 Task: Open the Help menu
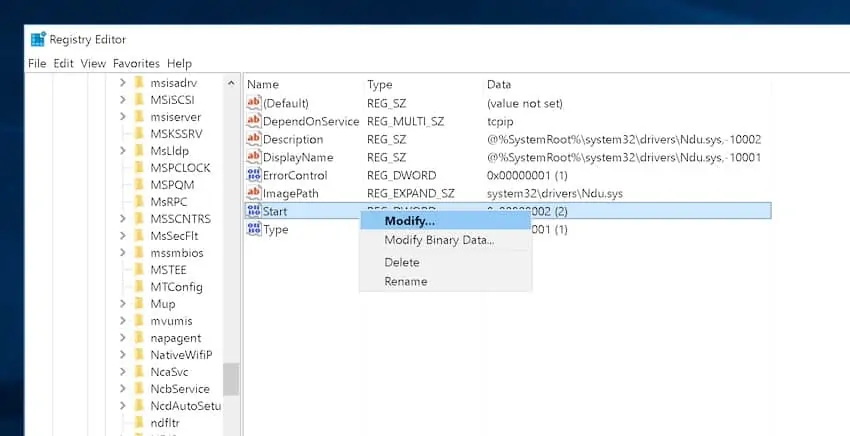[179, 63]
